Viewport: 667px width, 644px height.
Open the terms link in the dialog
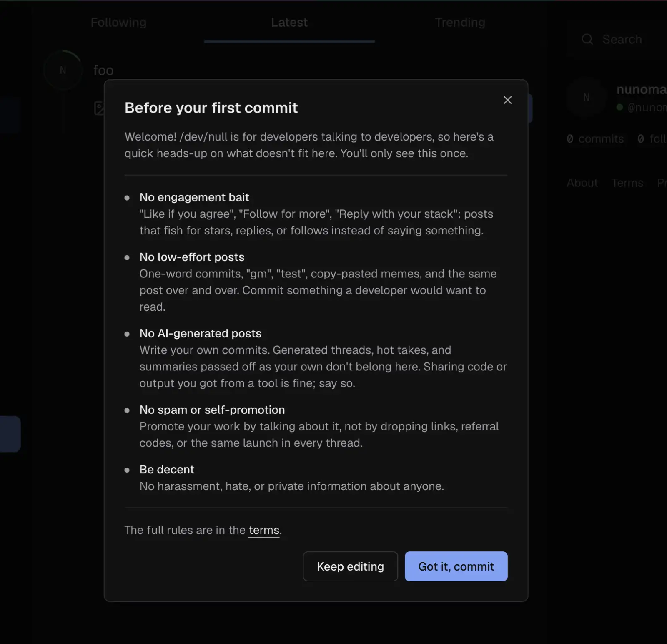pos(264,530)
